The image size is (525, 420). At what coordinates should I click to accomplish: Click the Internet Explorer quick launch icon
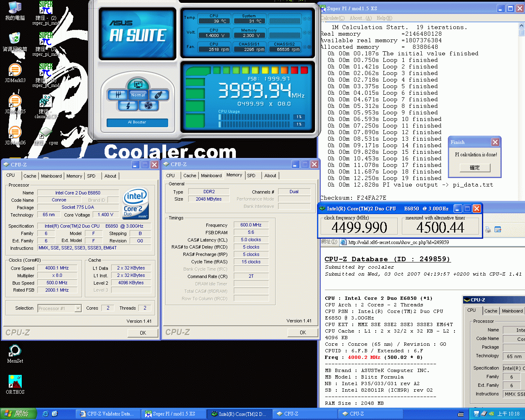click(46, 414)
